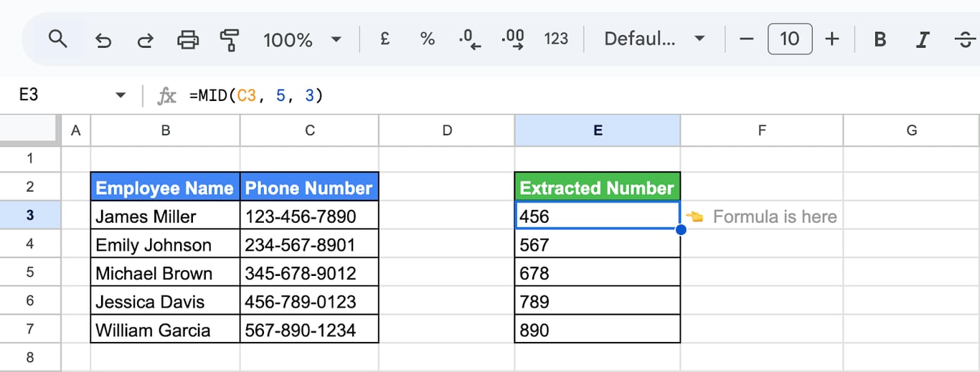Screen dimensions: 980x372
Task: Select the Michael Brown cell
Action: (166, 273)
